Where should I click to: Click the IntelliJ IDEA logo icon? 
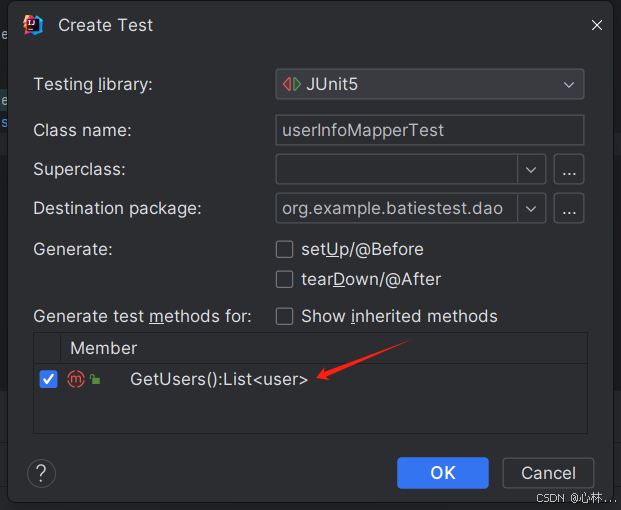tap(33, 25)
